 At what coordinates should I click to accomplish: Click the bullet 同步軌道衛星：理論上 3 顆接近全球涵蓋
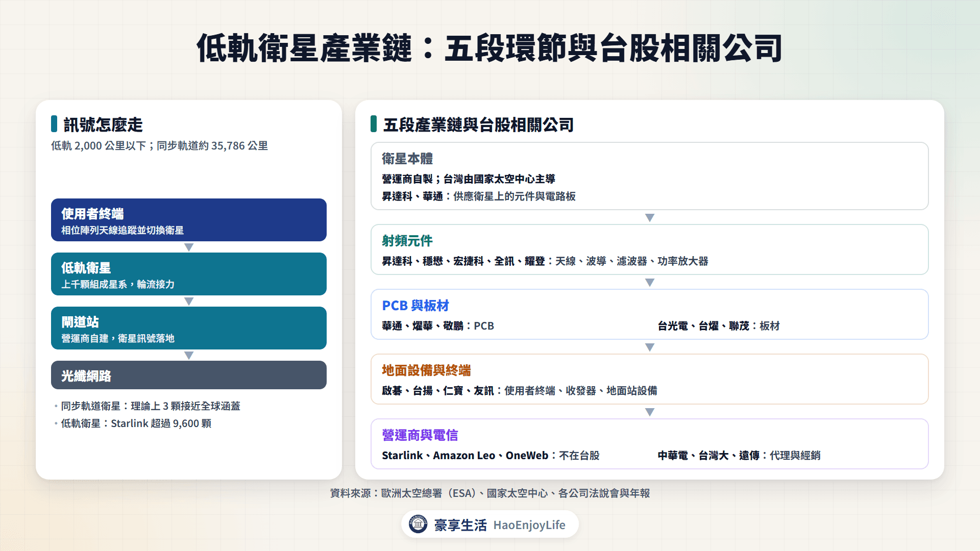pyautogui.click(x=151, y=406)
